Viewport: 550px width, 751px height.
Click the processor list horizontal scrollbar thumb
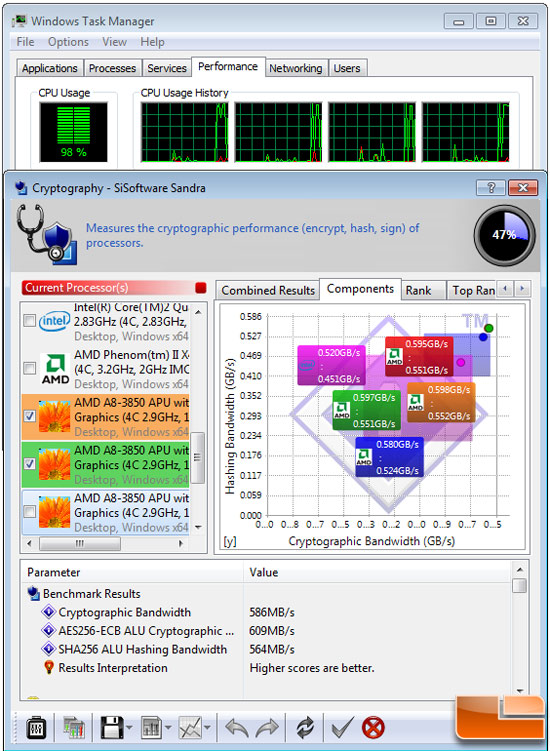pos(80,544)
